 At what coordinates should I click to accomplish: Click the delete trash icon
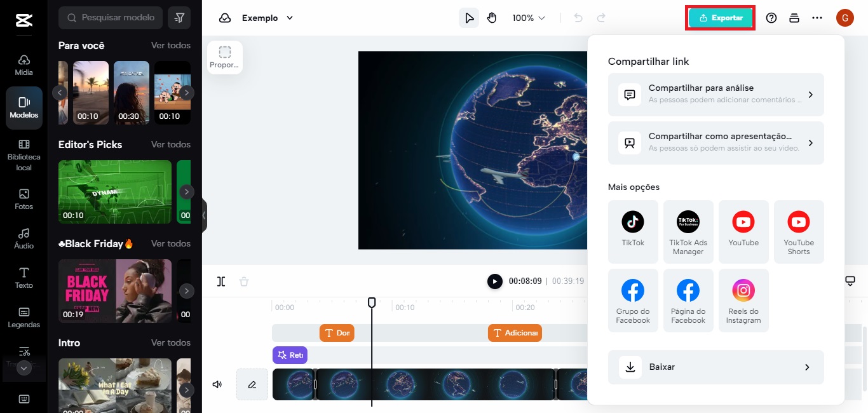(244, 281)
